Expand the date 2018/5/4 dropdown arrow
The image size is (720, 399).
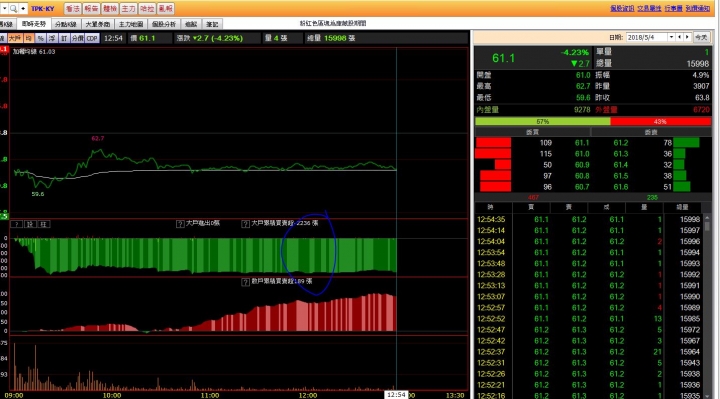click(671, 37)
